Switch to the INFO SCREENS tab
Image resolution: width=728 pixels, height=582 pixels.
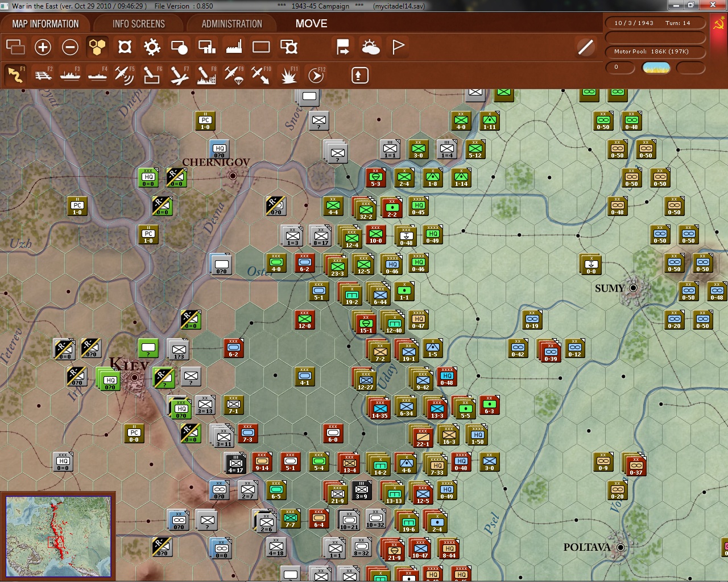coord(139,24)
